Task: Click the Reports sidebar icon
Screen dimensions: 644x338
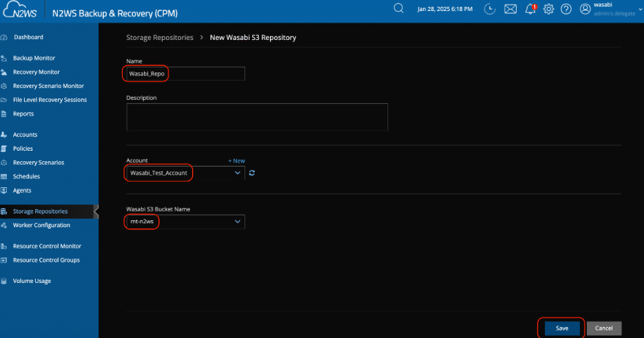Action: tap(4, 114)
